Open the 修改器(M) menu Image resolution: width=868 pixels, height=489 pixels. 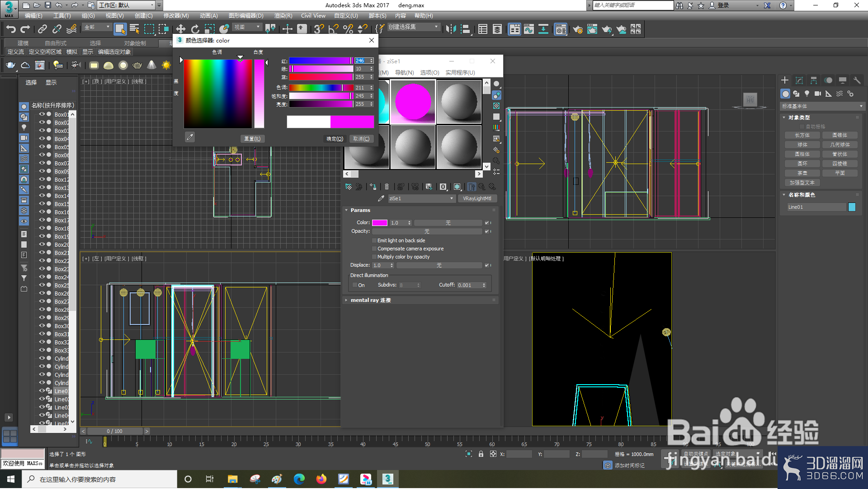point(176,15)
